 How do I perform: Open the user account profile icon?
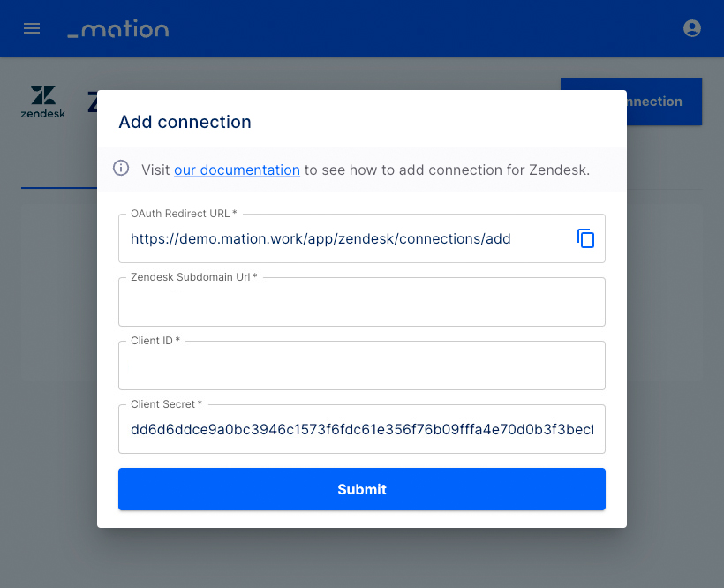[x=691, y=28]
